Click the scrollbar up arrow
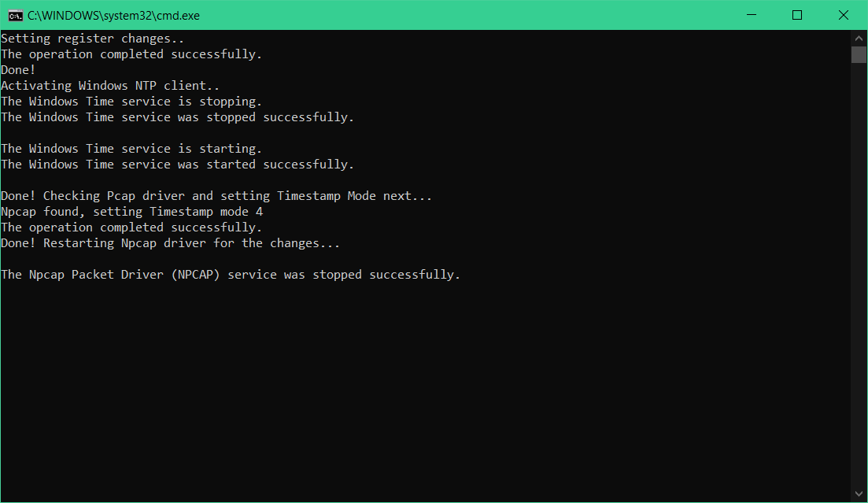 tap(859, 39)
